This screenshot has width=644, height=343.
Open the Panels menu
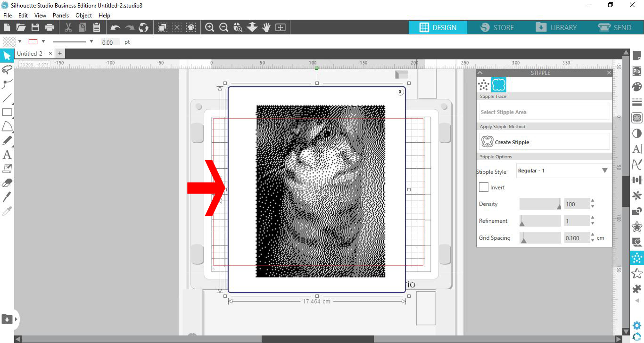pyautogui.click(x=61, y=16)
